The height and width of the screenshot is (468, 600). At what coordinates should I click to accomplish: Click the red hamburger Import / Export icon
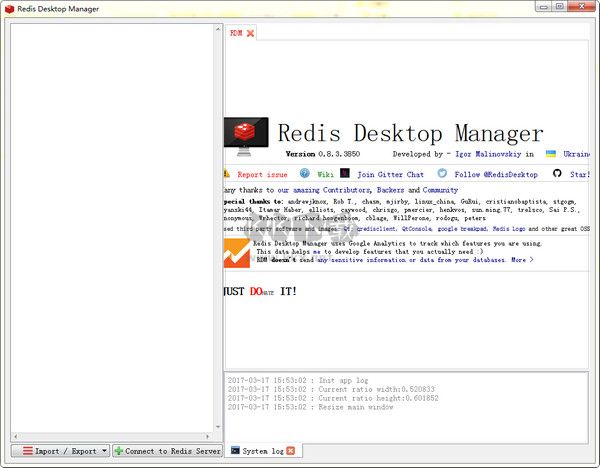(x=28, y=450)
